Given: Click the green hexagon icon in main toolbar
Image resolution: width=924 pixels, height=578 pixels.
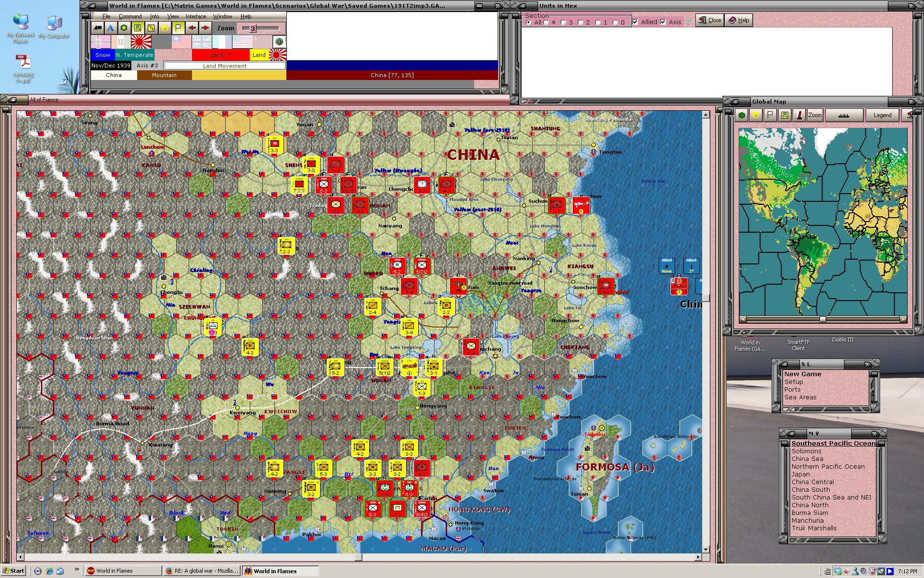Looking at the screenshot, I should click(x=124, y=28).
